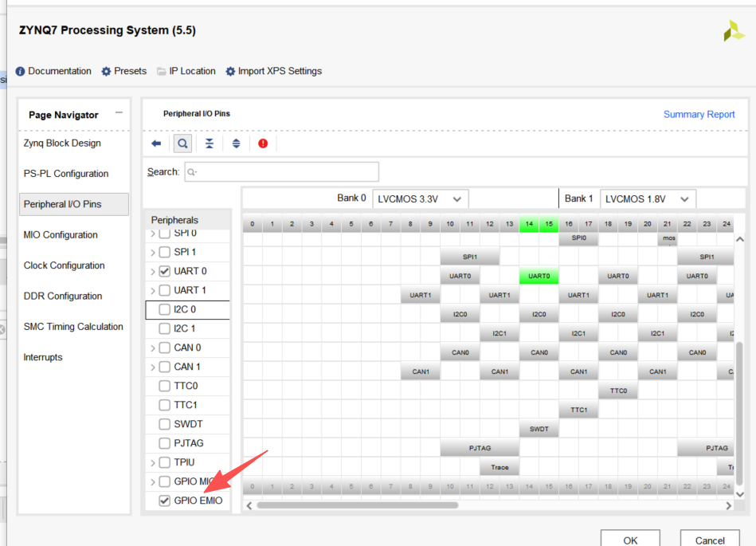Expand the GPIO MIO tree node

click(153, 482)
